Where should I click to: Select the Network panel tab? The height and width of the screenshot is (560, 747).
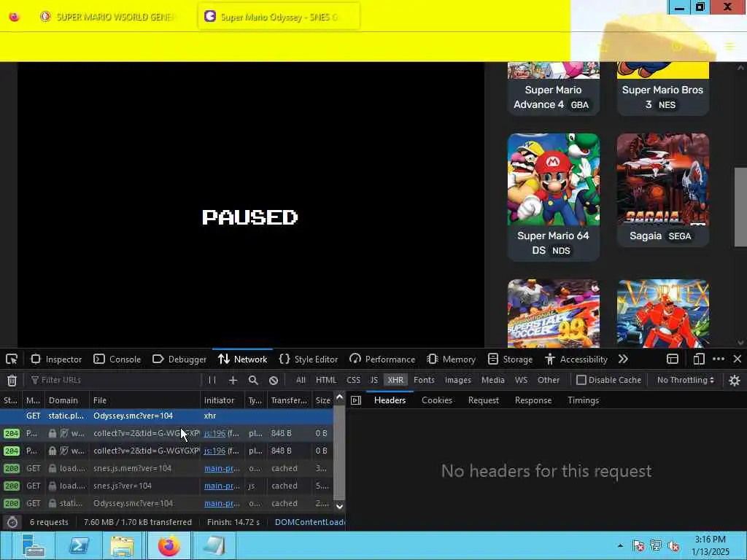(x=242, y=359)
